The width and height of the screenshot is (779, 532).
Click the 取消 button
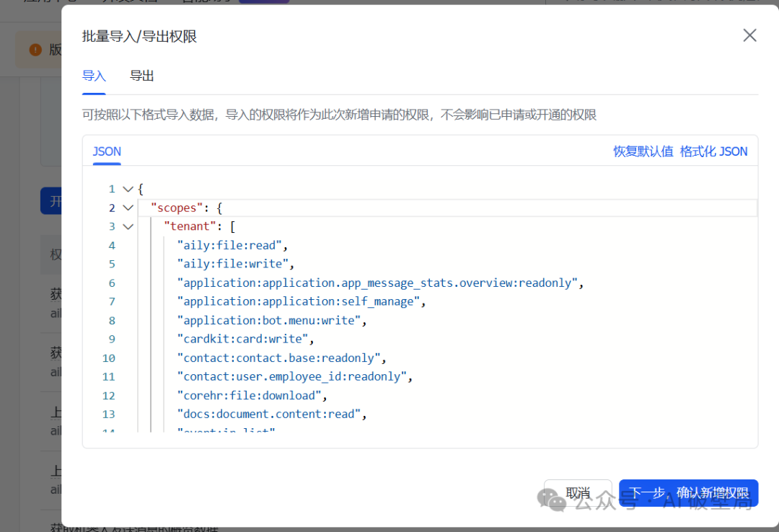click(578, 493)
